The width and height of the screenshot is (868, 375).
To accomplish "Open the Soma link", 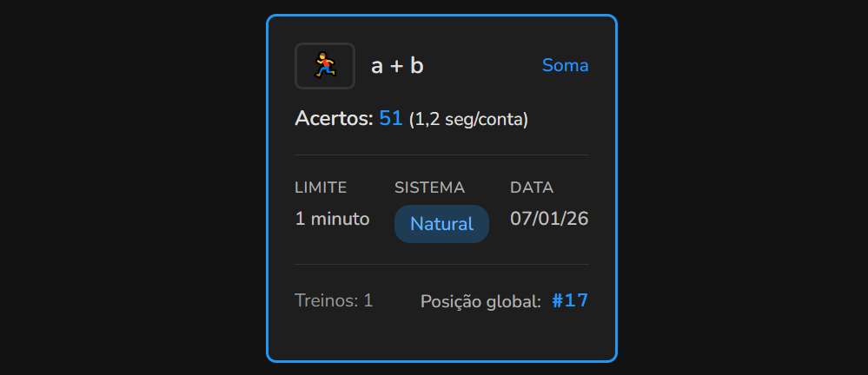I will pos(565,65).
